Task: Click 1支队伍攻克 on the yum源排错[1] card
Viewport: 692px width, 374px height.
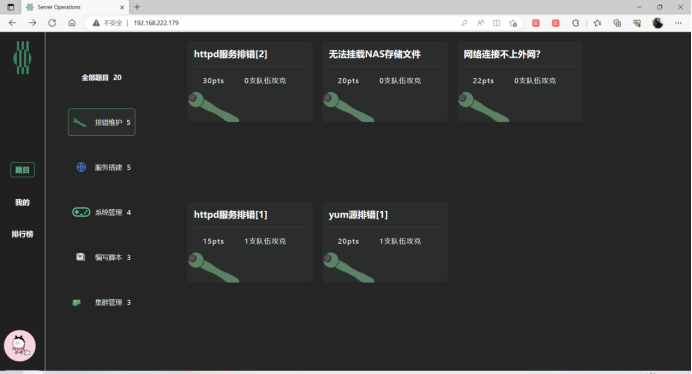Action: point(400,242)
